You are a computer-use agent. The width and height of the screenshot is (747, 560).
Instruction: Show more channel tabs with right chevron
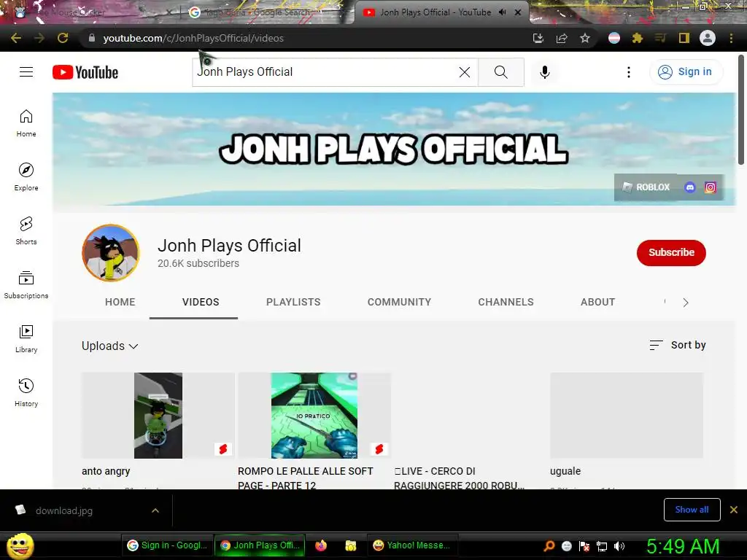[x=686, y=303]
